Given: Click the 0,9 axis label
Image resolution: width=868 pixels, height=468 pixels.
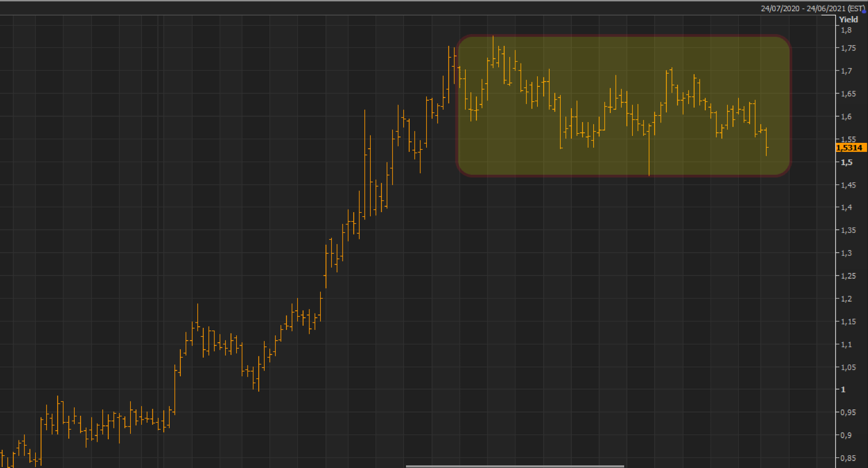Looking at the screenshot, I should click(x=846, y=435).
